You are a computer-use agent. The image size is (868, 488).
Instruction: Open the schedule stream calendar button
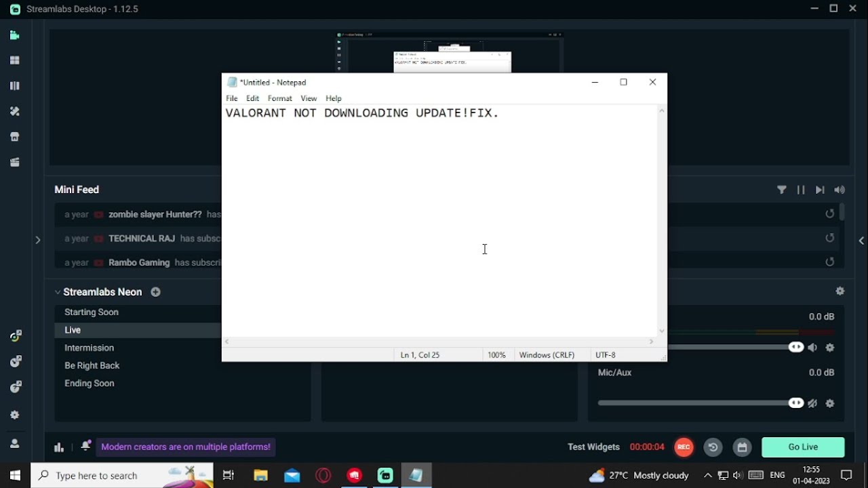coord(742,447)
